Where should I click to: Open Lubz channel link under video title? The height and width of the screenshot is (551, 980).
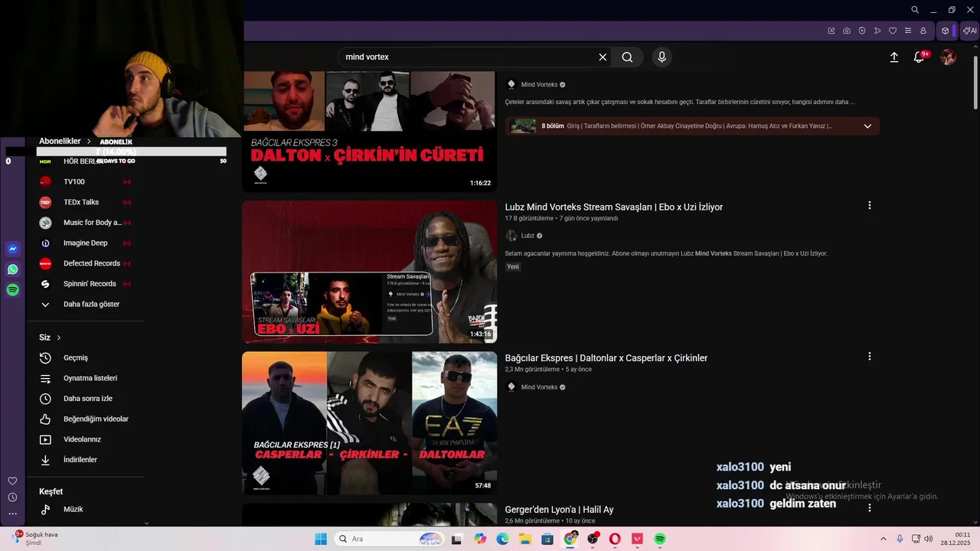(x=528, y=236)
